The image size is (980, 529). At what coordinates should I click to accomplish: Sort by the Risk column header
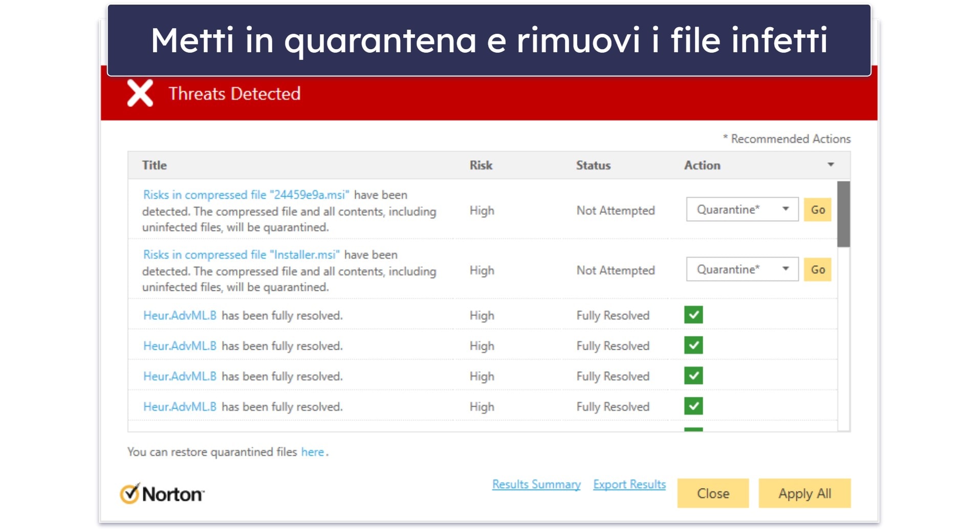[481, 165]
